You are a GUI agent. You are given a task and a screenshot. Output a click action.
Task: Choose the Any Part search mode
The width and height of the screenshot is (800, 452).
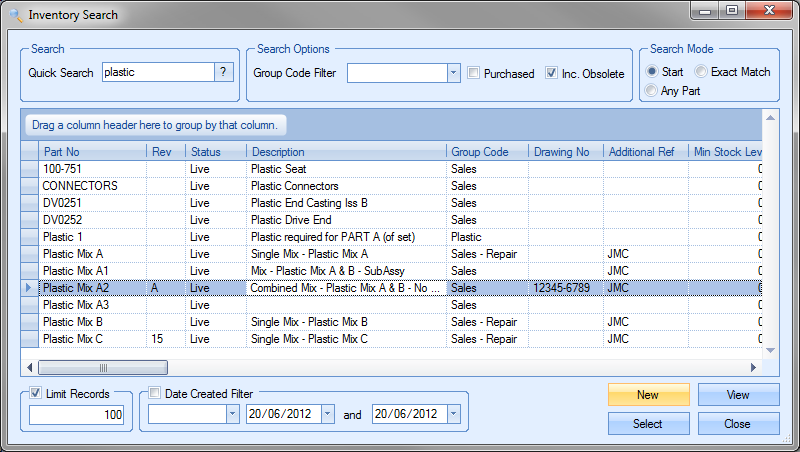653,91
